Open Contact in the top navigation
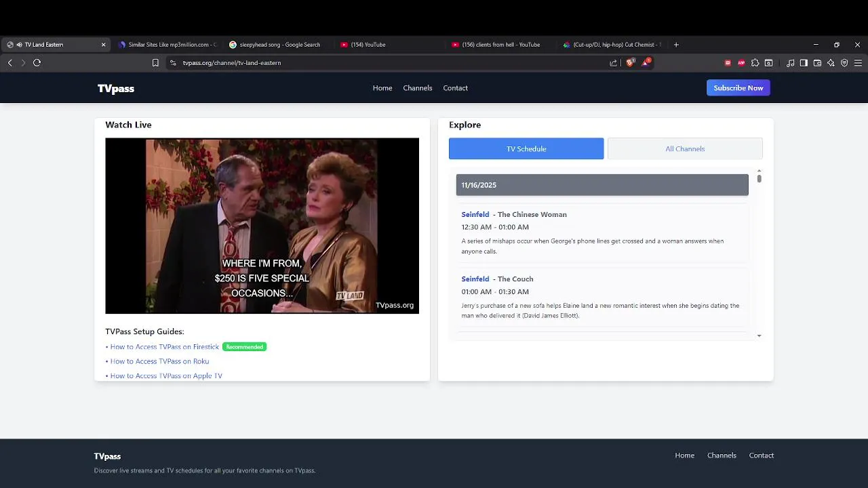This screenshot has width=868, height=488. point(456,88)
